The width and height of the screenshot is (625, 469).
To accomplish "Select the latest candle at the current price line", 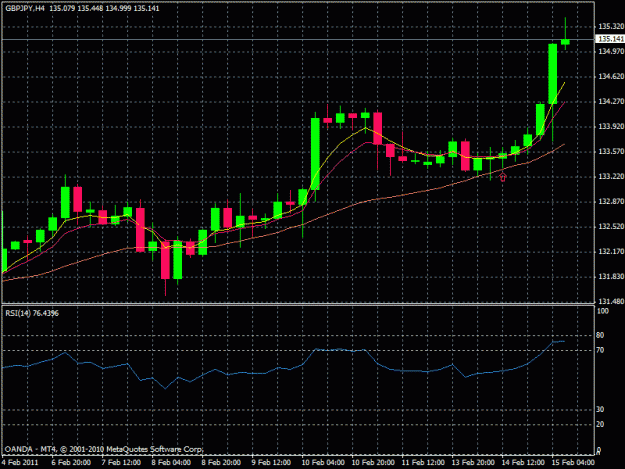I will 565,41.
